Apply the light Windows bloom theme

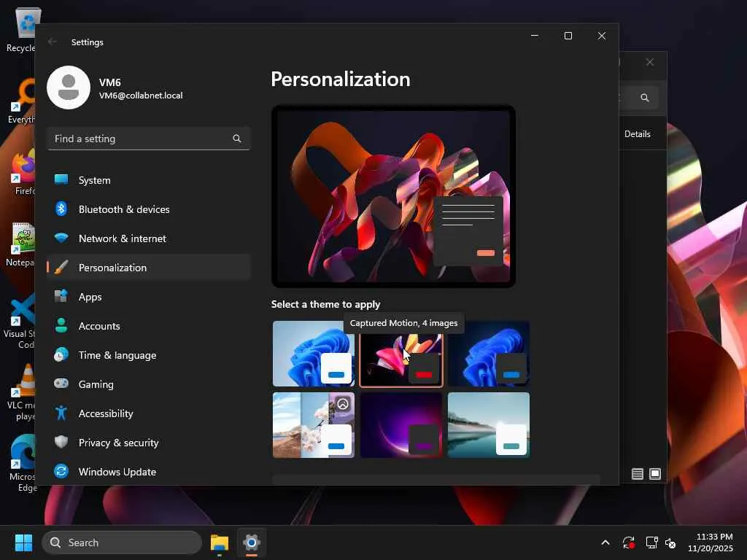(314, 354)
